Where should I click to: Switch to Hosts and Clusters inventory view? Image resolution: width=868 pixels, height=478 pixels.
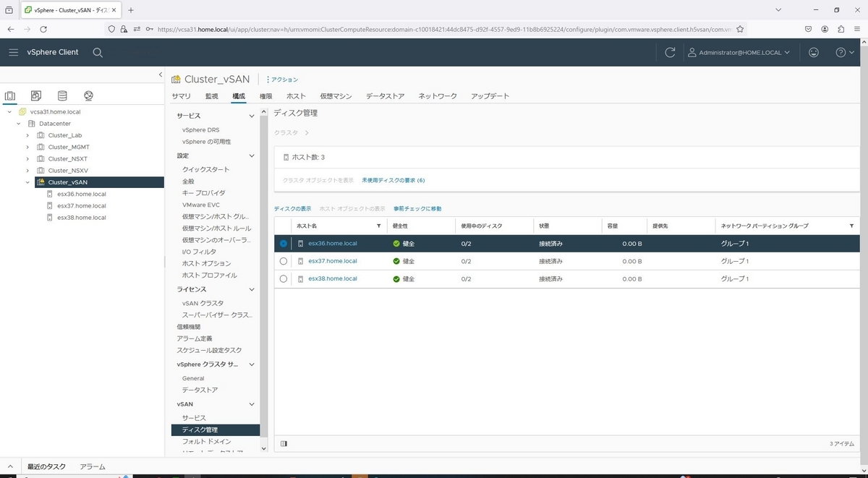click(10, 95)
